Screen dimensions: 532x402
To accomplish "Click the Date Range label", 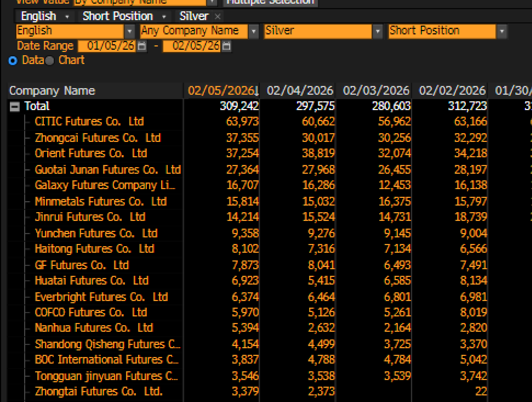I will tap(45, 46).
